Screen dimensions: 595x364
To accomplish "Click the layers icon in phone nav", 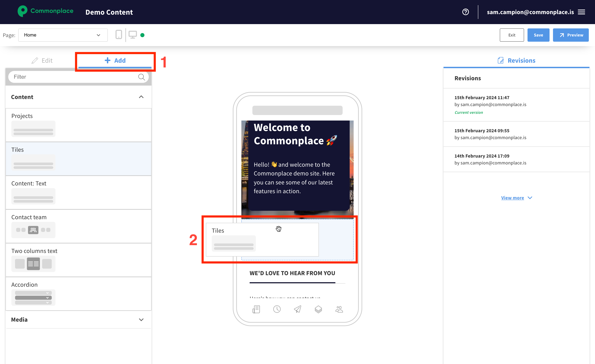I will tap(318, 309).
